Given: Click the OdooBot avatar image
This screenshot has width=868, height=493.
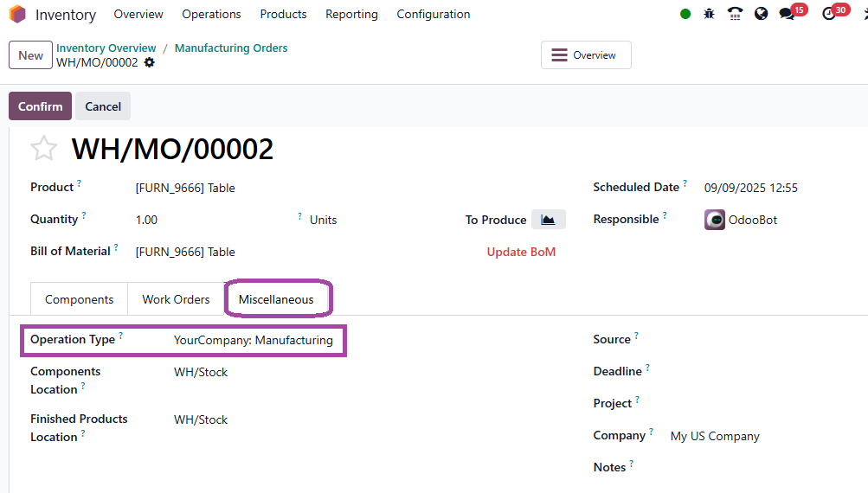Looking at the screenshot, I should coord(714,220).
